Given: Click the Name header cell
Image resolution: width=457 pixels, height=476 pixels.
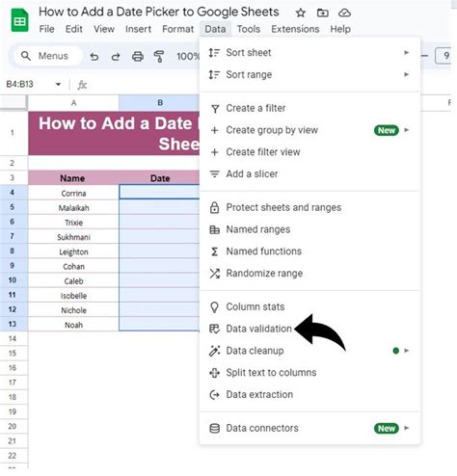Looking at the screenshot, I should tap(73, 178).
